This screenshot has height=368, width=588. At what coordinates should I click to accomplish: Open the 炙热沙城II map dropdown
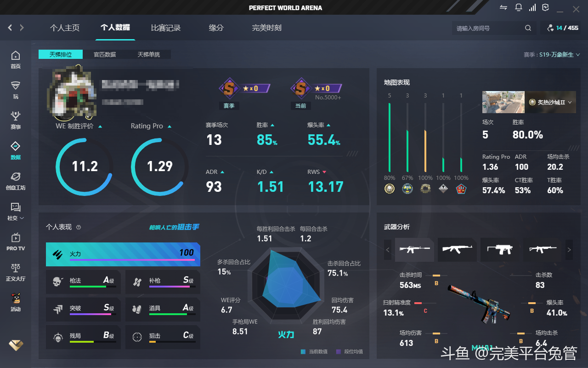[x=551, y=102]
